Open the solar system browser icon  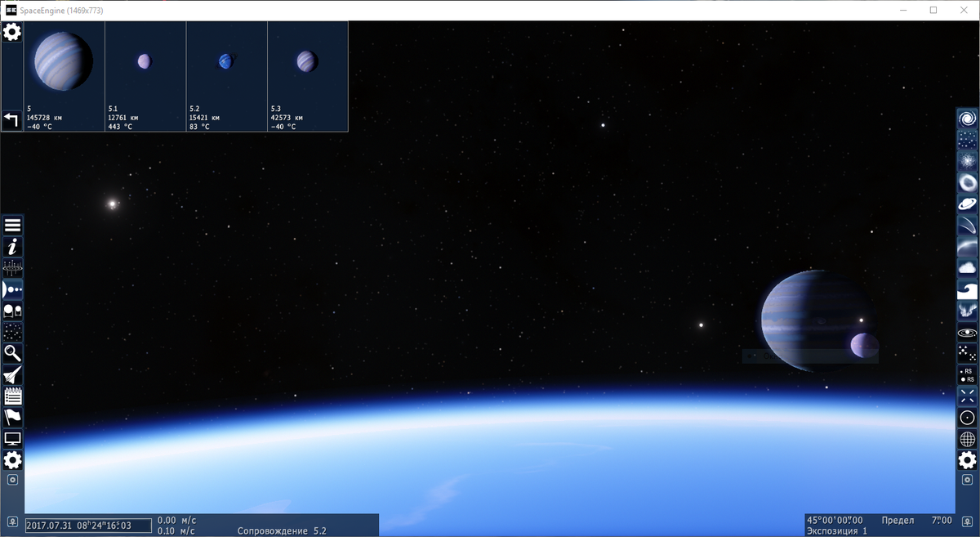coord(12,289)
